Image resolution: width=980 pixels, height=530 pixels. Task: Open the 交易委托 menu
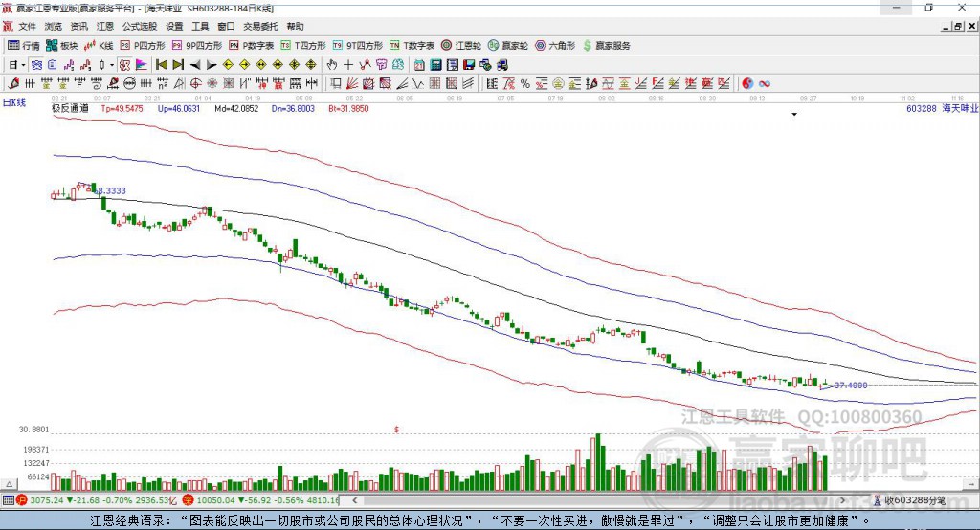pos(260,26)
